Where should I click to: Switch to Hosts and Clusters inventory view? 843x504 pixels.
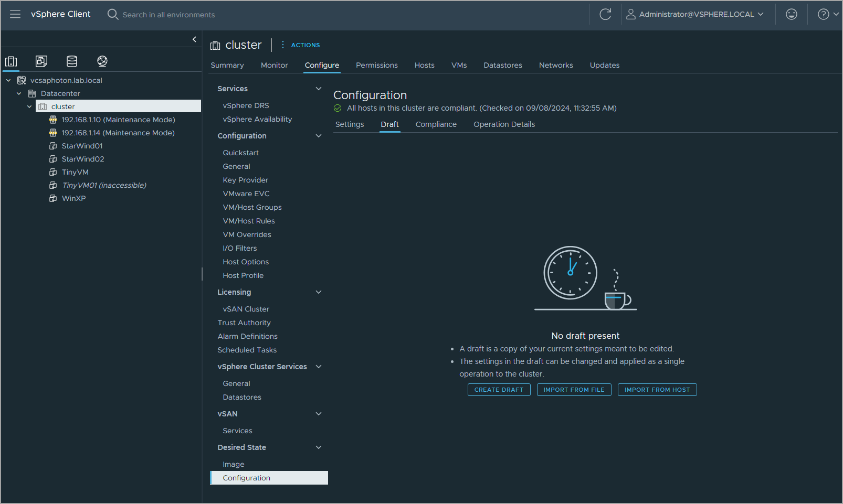[x=11, y=61]
